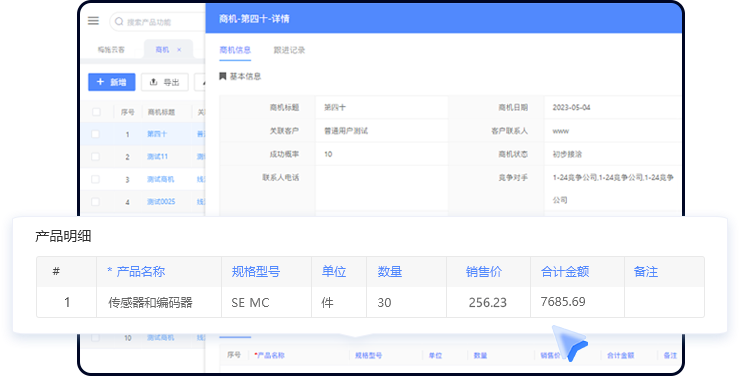Viewport: 740px width, 376px height.
Task: Open the 跟进记录 tab
Action: (289, 50)
